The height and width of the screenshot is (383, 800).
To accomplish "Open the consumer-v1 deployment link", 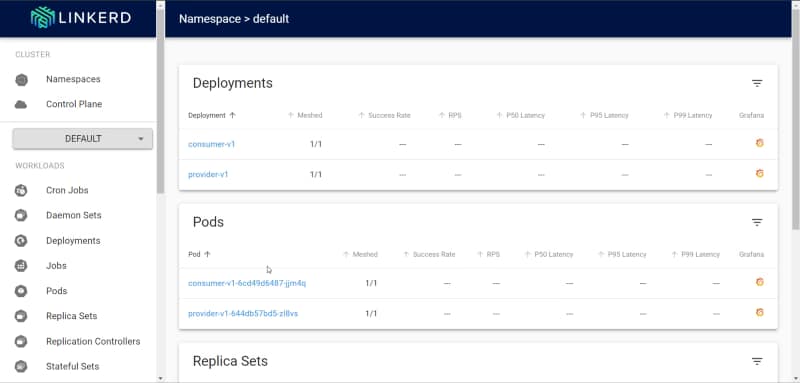I will pos(212,144).
